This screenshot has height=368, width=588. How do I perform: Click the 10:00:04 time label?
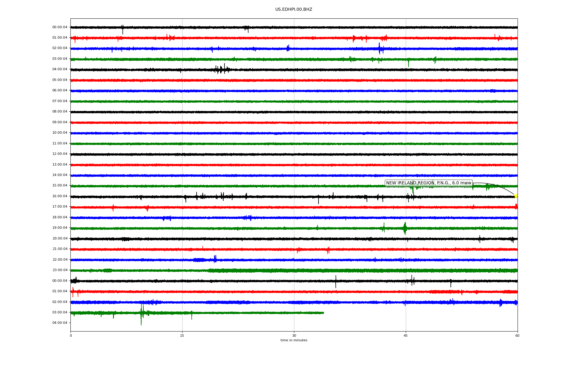[60, 133]
